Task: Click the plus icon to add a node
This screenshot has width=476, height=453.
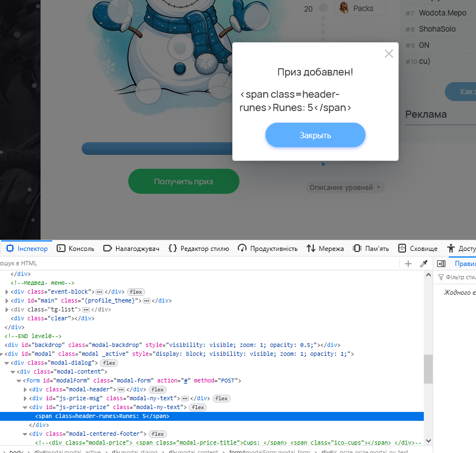Action: tap(408, 264)
